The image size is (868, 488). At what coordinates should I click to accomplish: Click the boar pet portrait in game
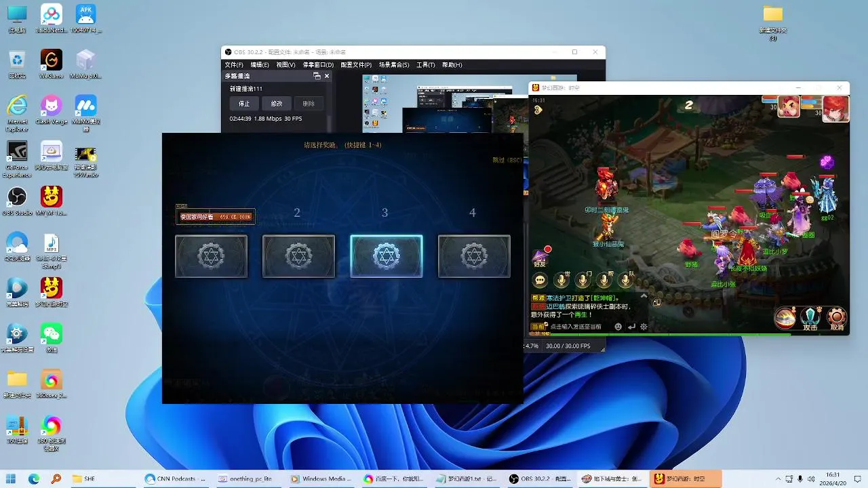tap(788, 107)
